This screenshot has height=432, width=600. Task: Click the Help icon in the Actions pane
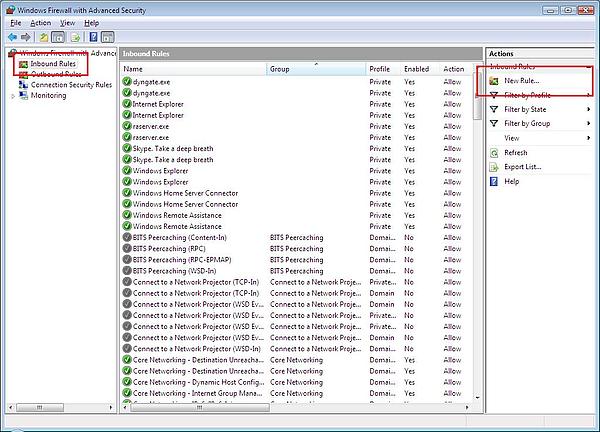[x=494, y=181]
